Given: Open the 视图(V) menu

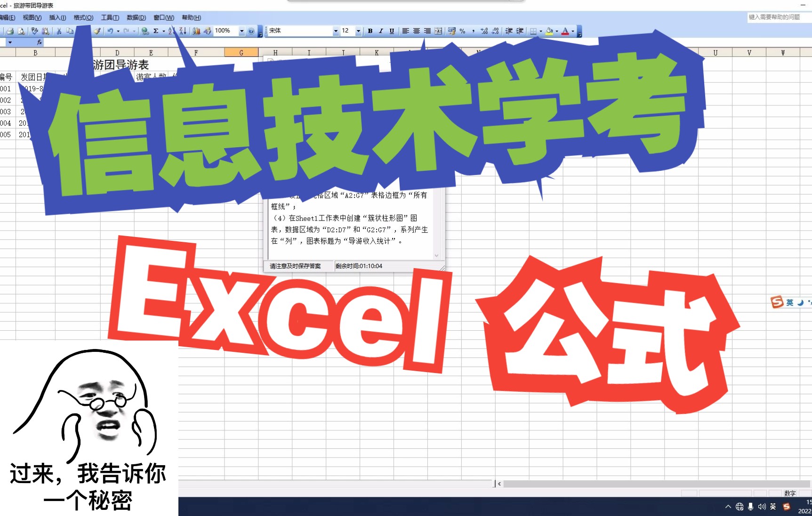Looking at the screenshot, I should (x=32, y=18).
